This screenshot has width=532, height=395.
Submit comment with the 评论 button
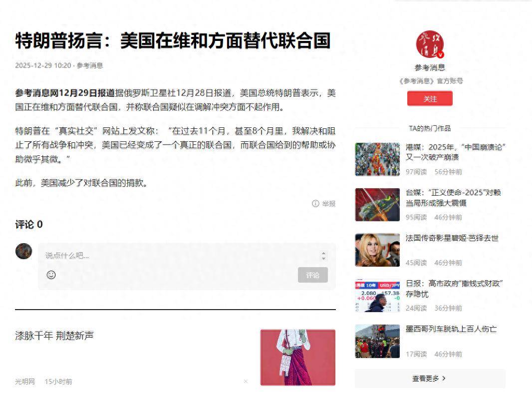point(312,275)
